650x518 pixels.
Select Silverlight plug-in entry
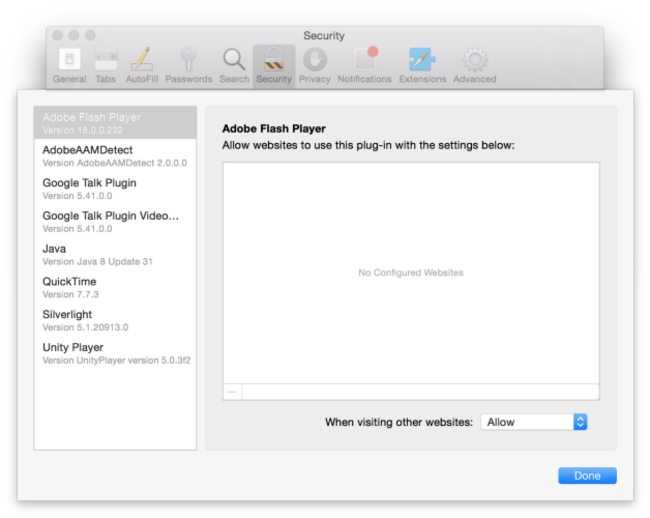point(115,320)
